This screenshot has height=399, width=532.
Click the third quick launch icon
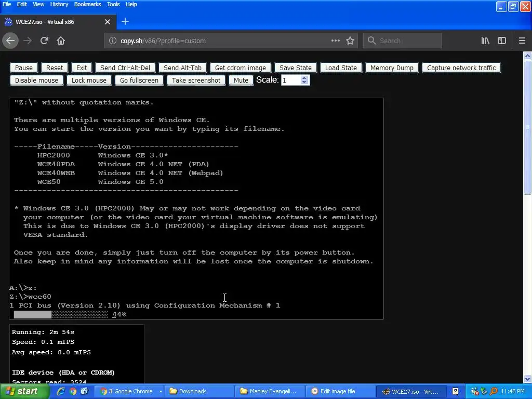[85, 391]
